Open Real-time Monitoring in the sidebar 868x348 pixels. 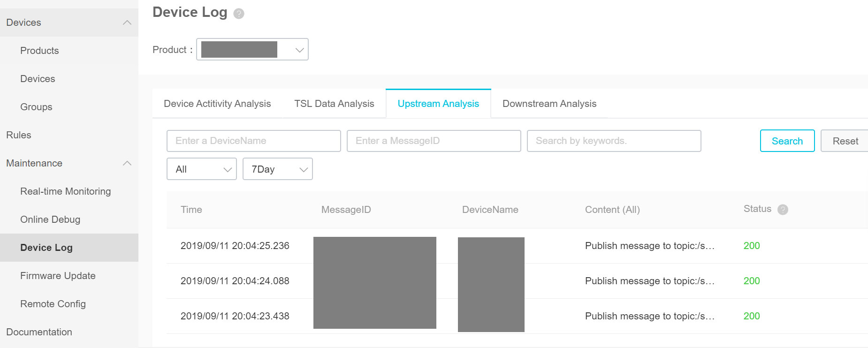pos(66,191)
